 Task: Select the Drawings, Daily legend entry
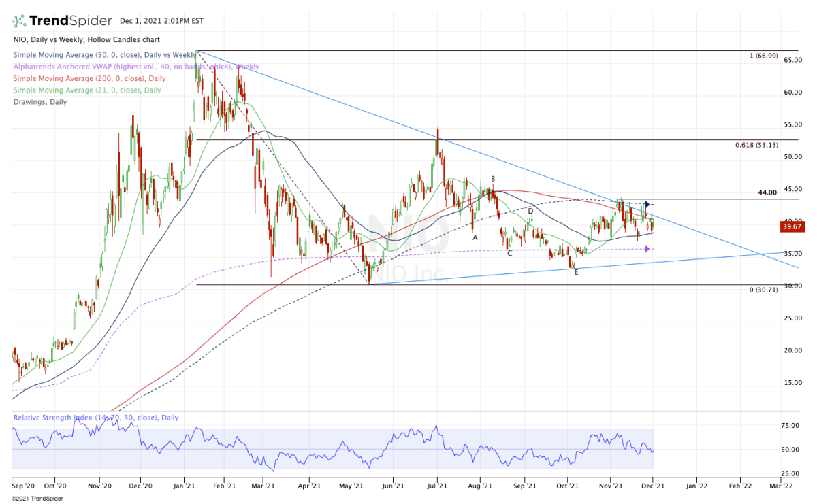coord(39,101)
